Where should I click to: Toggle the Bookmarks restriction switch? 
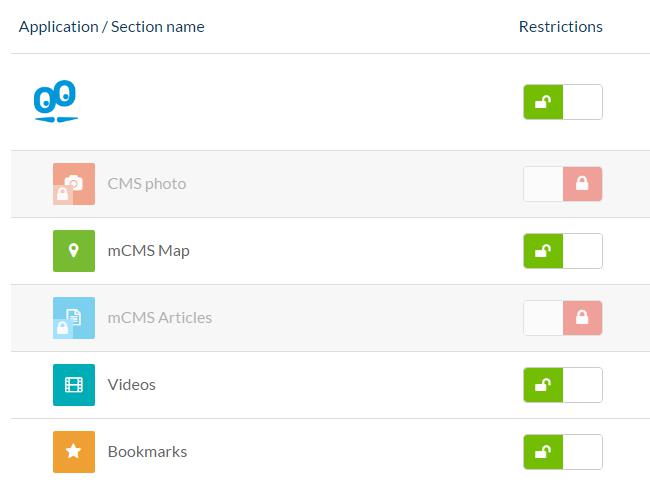tap(563, 452)
